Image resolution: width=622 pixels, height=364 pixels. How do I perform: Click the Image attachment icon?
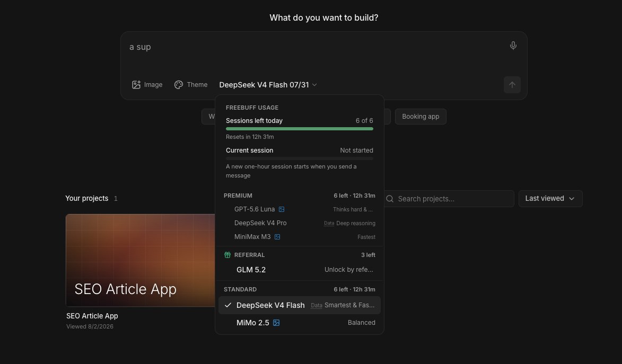click(136, 84)
